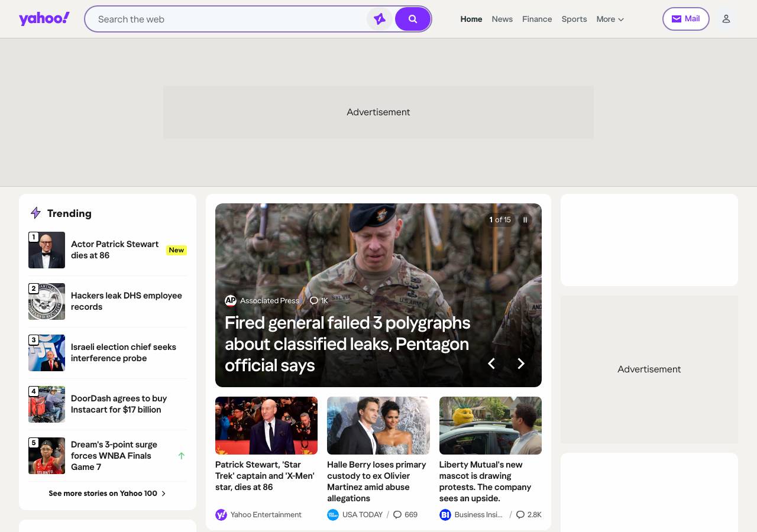Click the AI sparkle search icon
This screenshot has height=532, width=757.
tap(380, 19)
